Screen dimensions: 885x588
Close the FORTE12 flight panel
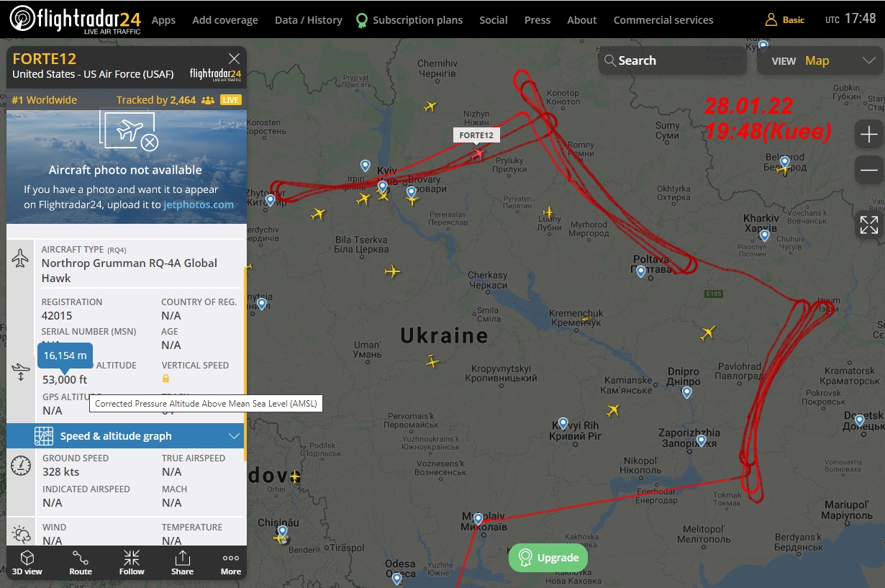click(x=234, y=59)
